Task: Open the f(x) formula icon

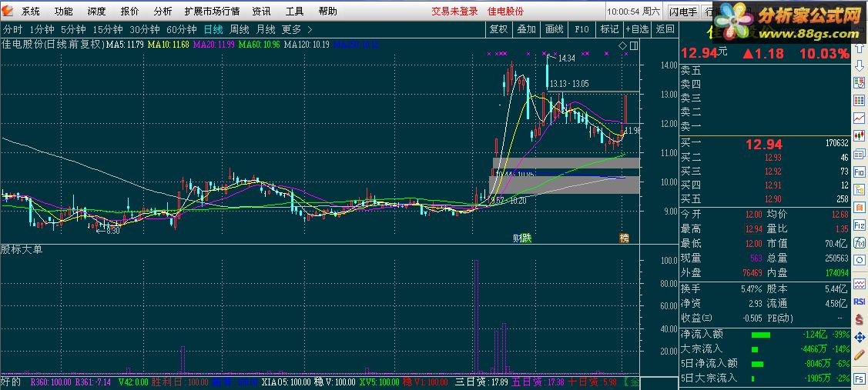Action: (x=860, y=242)
